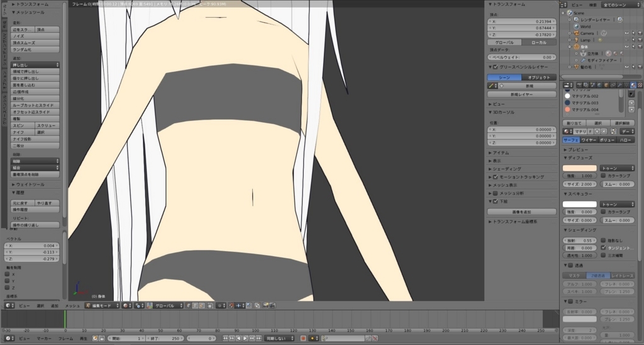Enable the ミラー mirror panel checkbox
Image resolution: width=644 pixels, height=345 pixels.
(570, 302)
